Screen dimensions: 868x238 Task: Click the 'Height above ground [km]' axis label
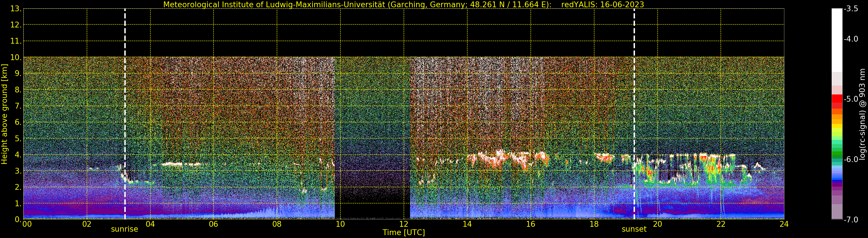click(4, 114)
